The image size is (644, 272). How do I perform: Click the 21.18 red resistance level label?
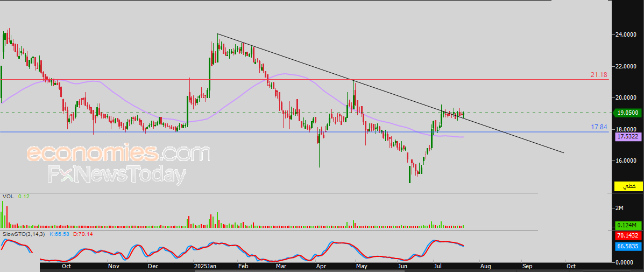point(599,75)
